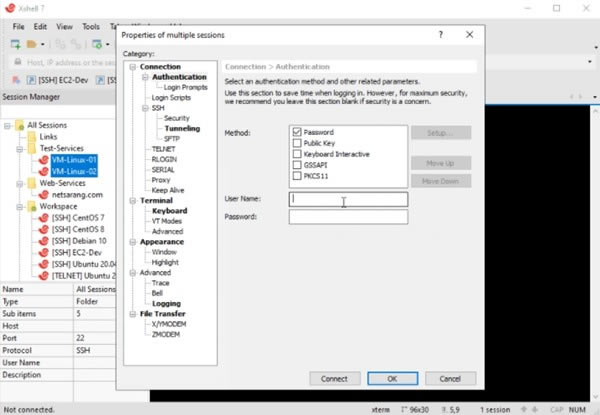Collapse the Terminal category in the tree
The width and height of the screenshot is (600, 415).
pyautogui.click(x=132, y=200)
